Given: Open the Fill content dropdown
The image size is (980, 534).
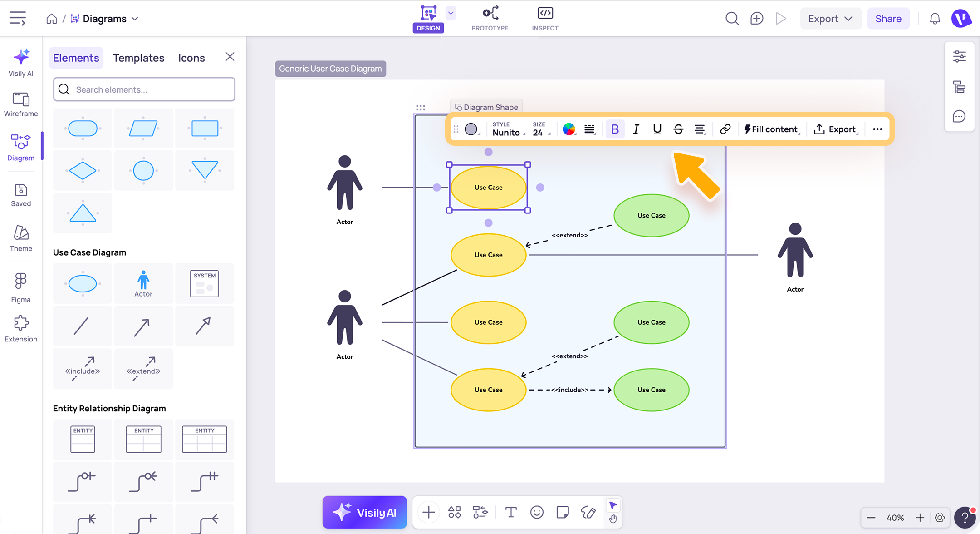Looking at the screenshot, I should (x=771, y=129).
